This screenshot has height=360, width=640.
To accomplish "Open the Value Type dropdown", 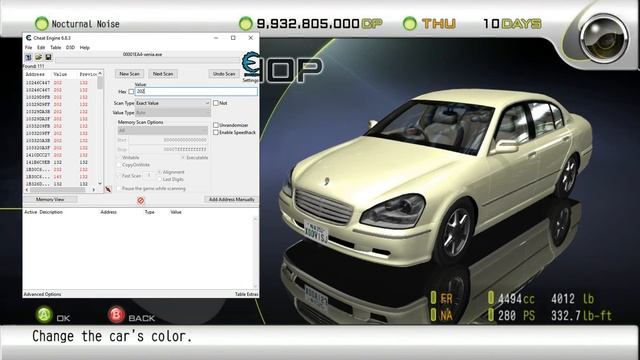I will tap(173, 113).
